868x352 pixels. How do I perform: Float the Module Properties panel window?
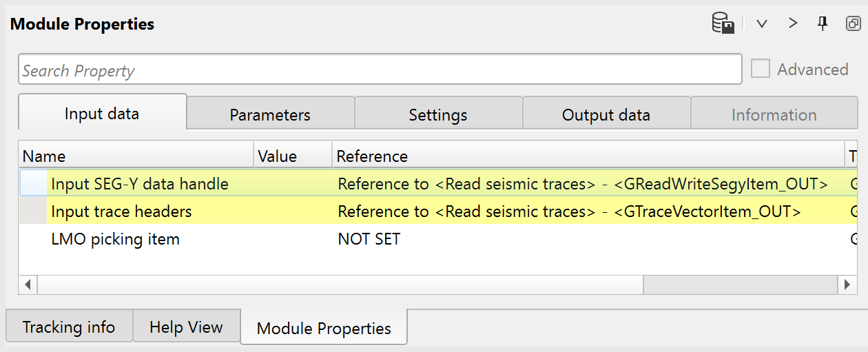pyautogui.click(x=853, y=24)
